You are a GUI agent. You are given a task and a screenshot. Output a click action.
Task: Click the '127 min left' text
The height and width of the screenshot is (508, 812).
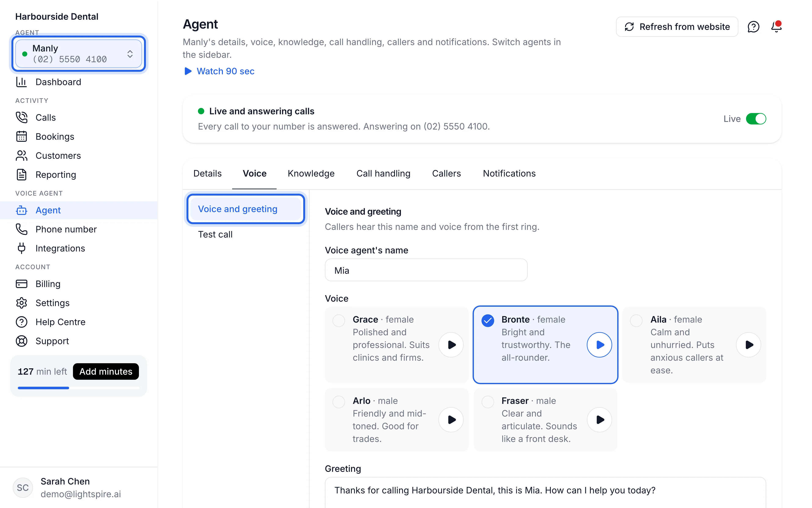click(42, 371)
